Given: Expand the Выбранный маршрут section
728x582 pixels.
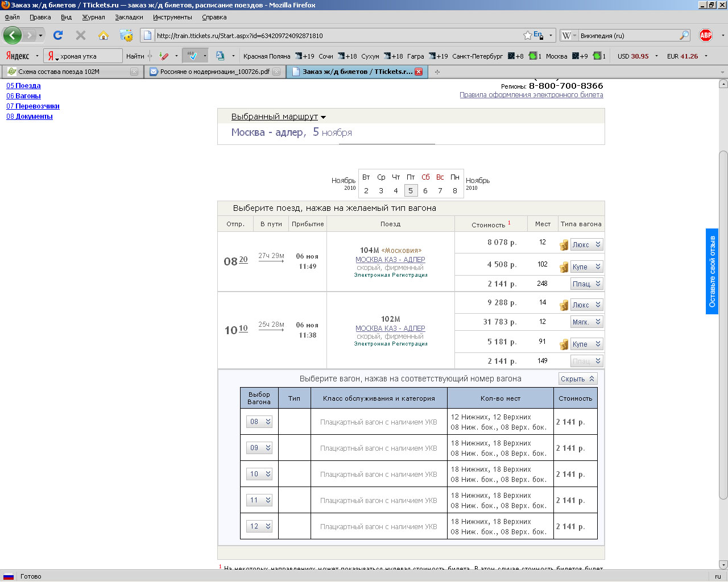Looking at the screenshot, I should point(278,117).
